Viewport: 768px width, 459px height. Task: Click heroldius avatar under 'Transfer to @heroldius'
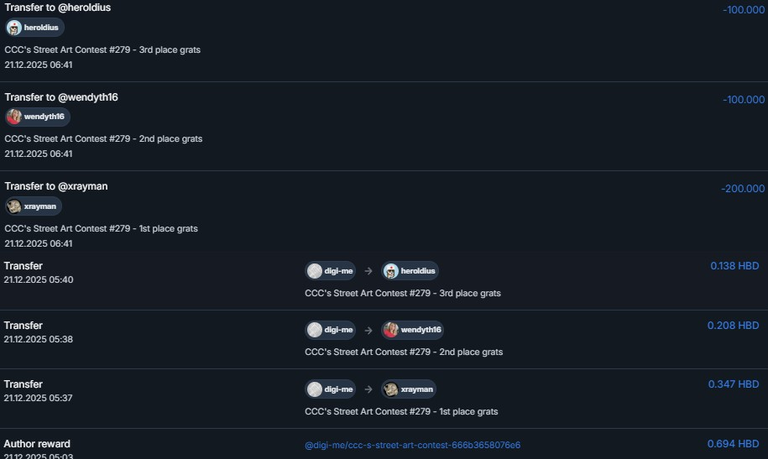click(15, 28)
